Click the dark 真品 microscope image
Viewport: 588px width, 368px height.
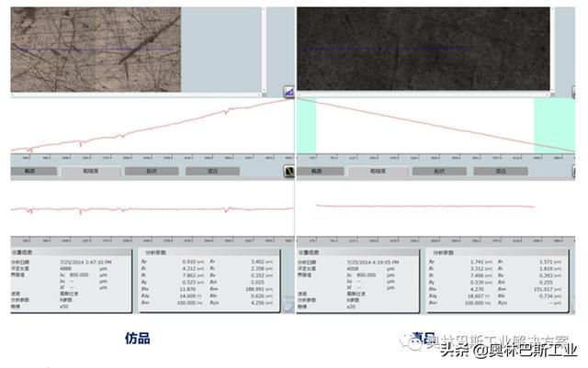point(423,49)
